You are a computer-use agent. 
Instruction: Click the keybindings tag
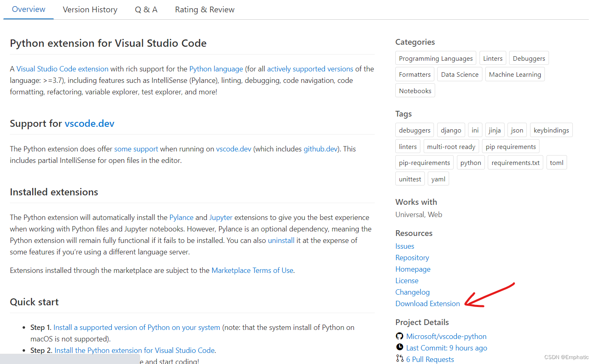(x=551, y=130)
